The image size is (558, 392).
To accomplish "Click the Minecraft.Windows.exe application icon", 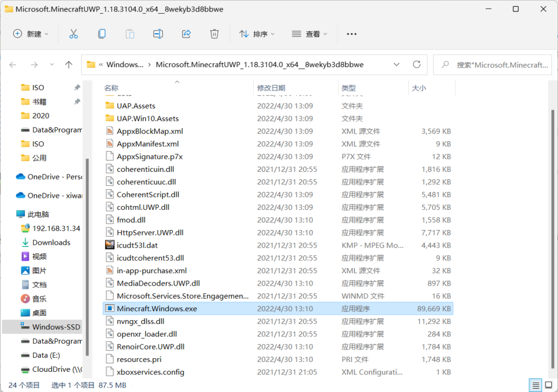I will point(110,309).
